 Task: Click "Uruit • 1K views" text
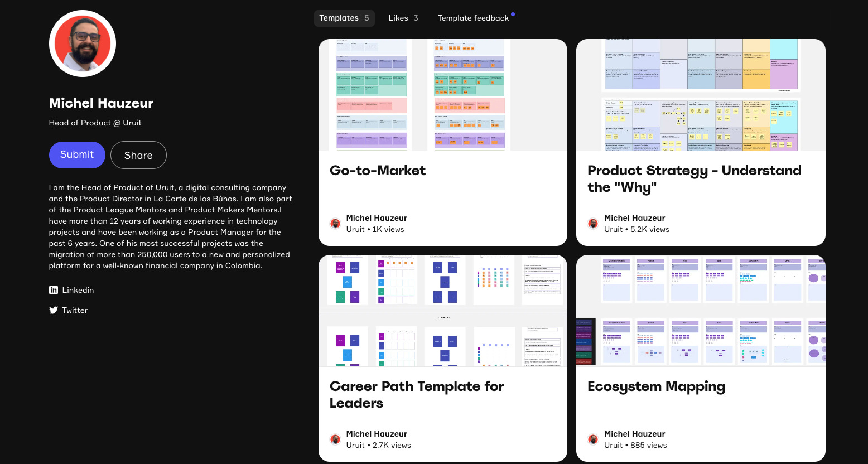tap(375, 229)
